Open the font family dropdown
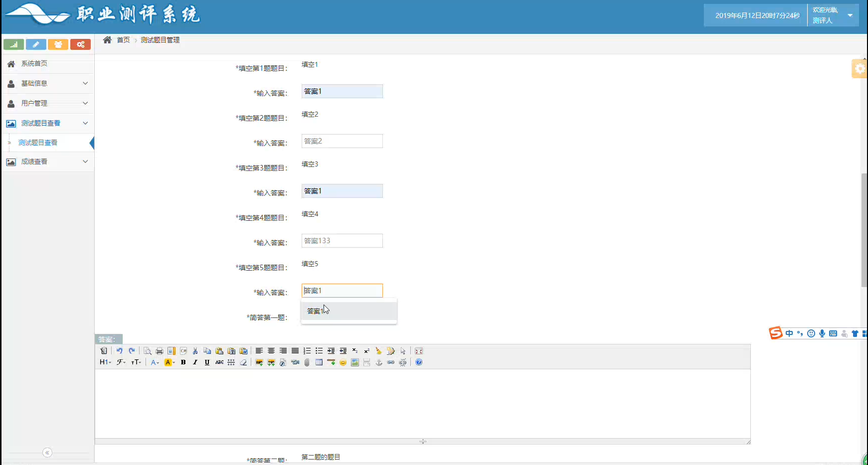 pyautogui.click(x=121, y=362)
